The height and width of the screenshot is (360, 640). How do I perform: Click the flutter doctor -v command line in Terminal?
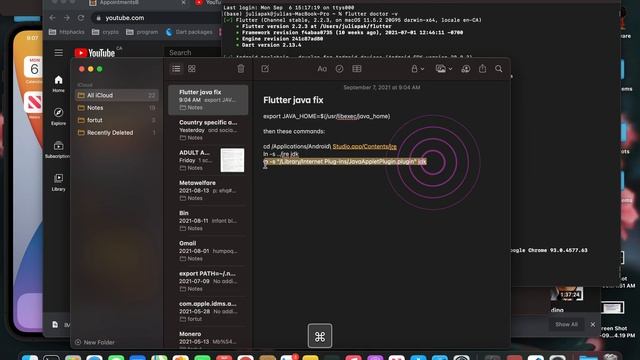tap(311, 14)
